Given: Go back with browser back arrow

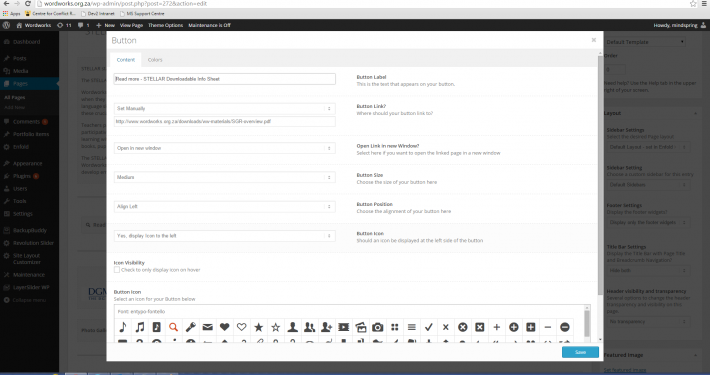Looking at the screenshot, I should 6,4.
